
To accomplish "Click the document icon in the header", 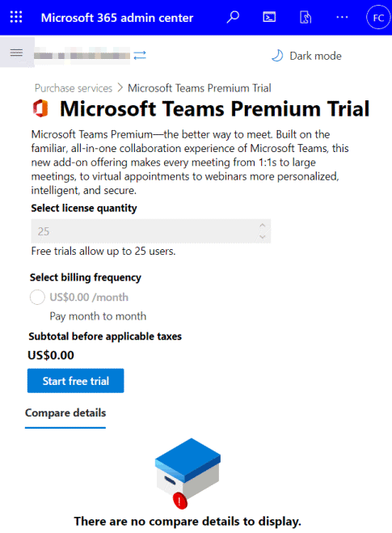I will (x=306, y=17).
